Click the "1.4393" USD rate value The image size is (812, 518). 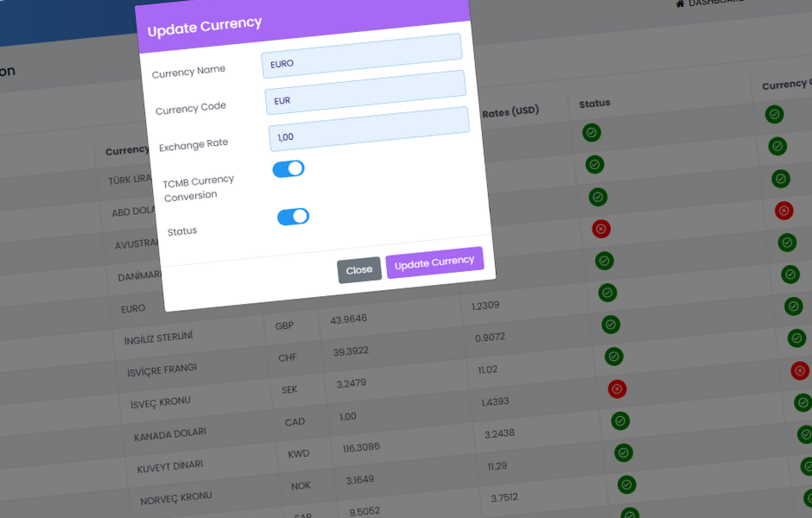coord(495,402)
